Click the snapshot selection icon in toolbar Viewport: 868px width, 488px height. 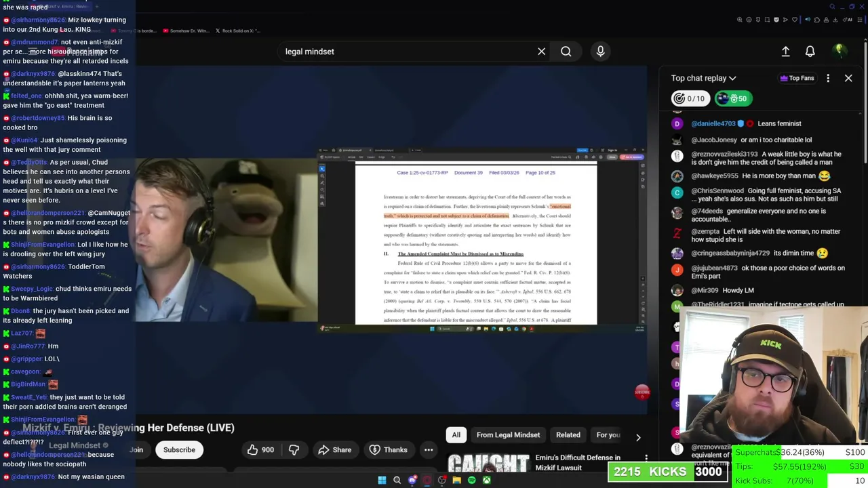click(767, 20)
